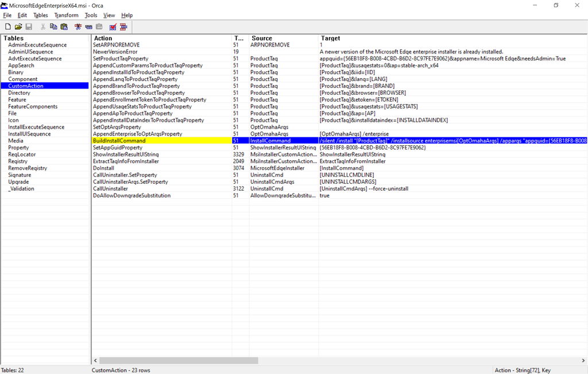This screenshot has width=588, height=374.
Task: Open the Tables menu in menu bar
Action: (41, 16)
